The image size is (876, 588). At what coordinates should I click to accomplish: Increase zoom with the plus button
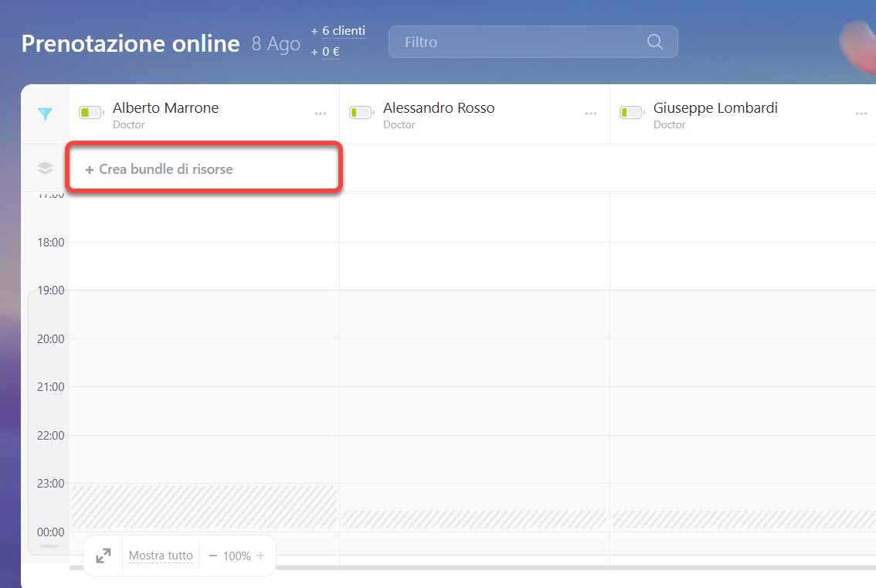pos(260,556)
